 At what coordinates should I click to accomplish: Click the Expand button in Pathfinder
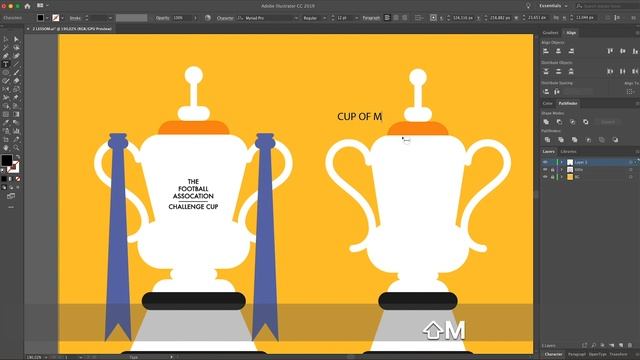[607, 122]
